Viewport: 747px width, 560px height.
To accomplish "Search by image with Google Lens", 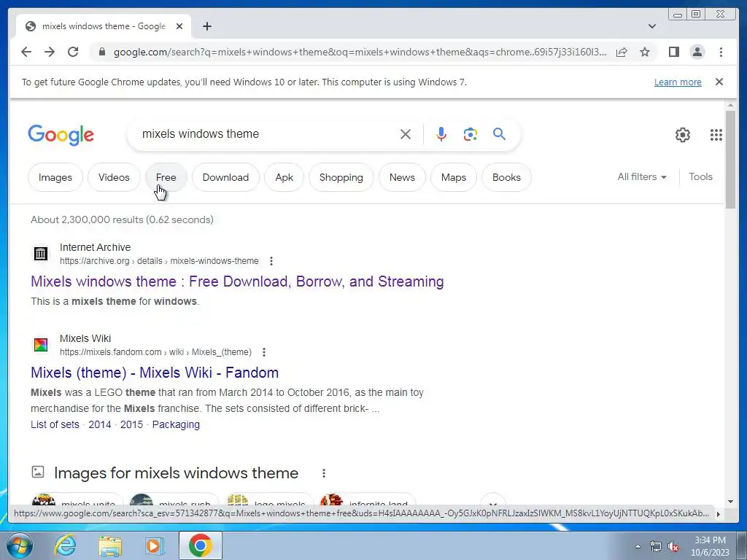I will (471, 134).
